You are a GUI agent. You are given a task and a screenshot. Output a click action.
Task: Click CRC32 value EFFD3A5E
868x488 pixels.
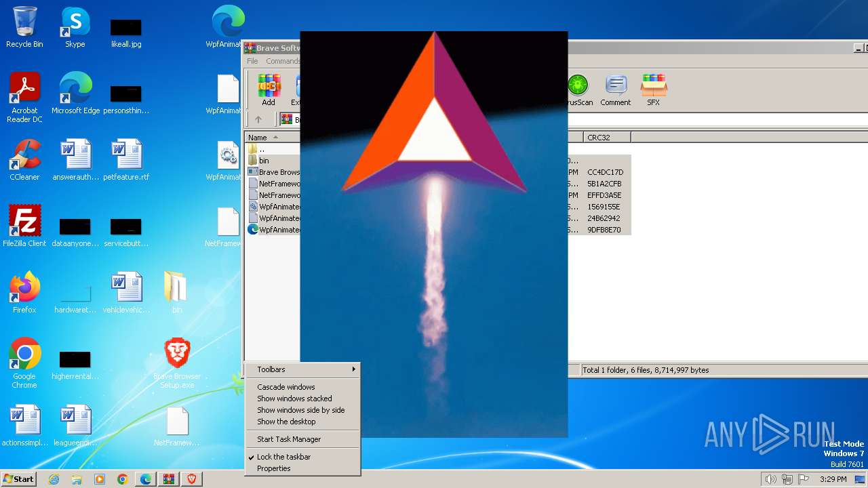(x=605, y=195)
